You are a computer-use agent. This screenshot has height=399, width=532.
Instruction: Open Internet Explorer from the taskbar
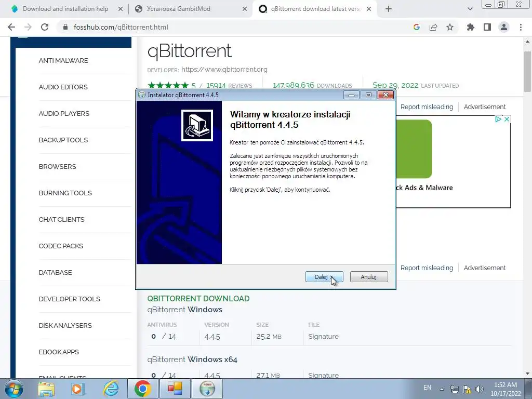point(111,389)
